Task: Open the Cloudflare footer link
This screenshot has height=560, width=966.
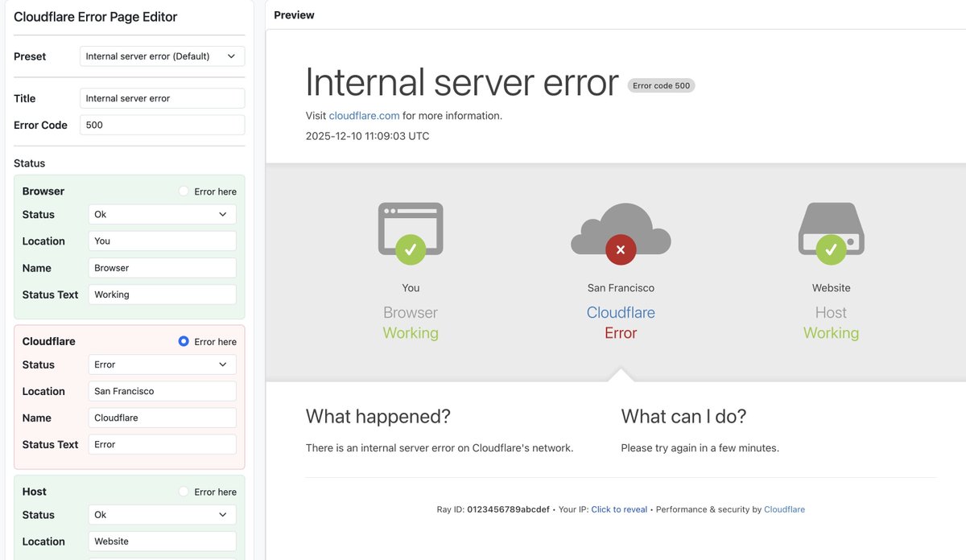Action: tap(784, 509)
